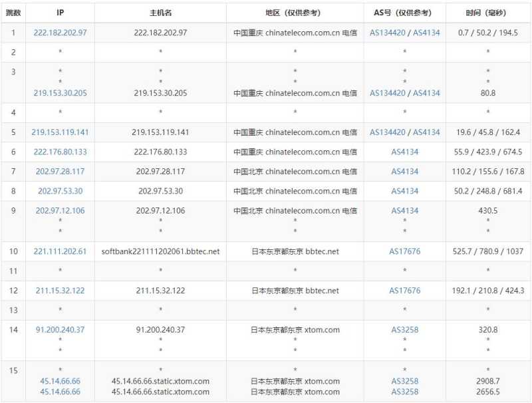532x403 pixels.
Task: Open the IP link 219.153.119.141
Action: (60, 132)
